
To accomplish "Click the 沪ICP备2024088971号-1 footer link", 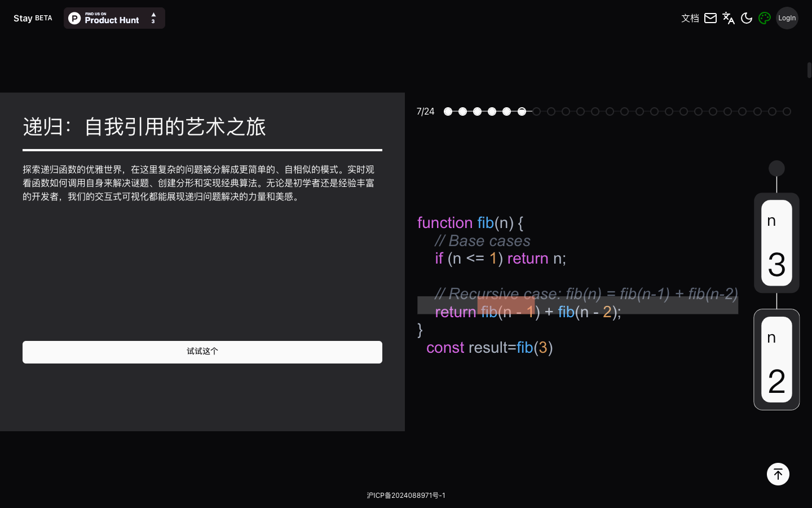I will click(406, 496).
